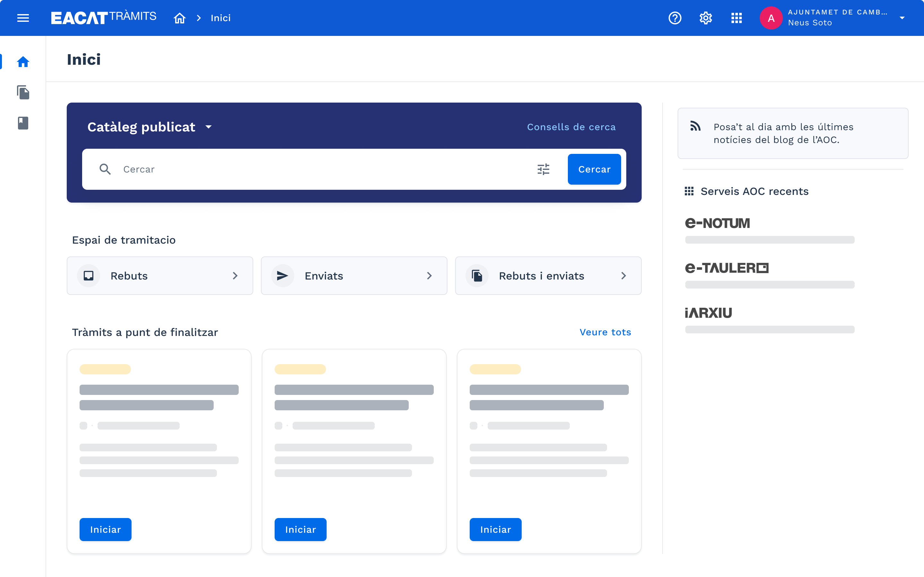Go to the Enviats section

click(354, 276)
